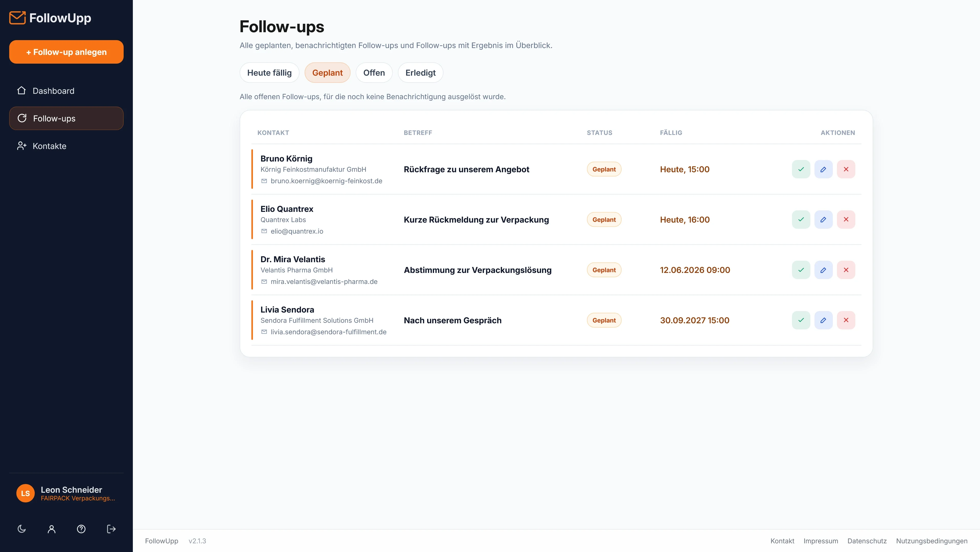Open the Datenschutz footer link

point(867,540)
